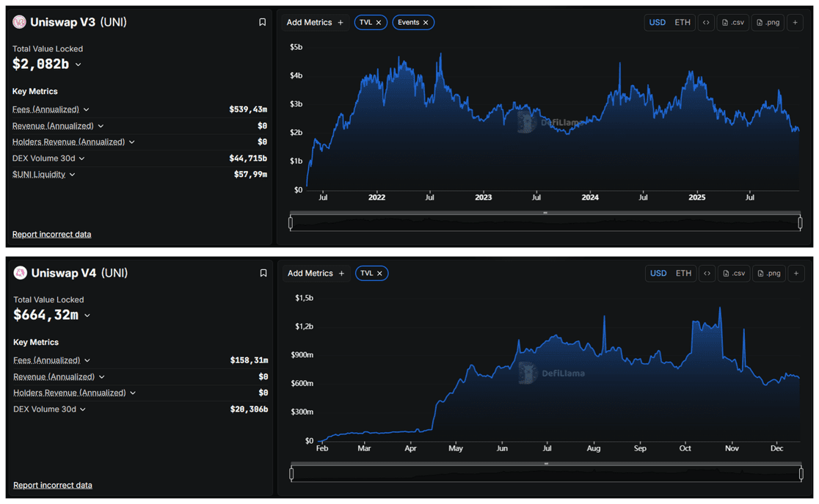The image size is (819, 504).
Task: Open Add Metrics in Uniswap V4 chart
Action: point(316,273)
